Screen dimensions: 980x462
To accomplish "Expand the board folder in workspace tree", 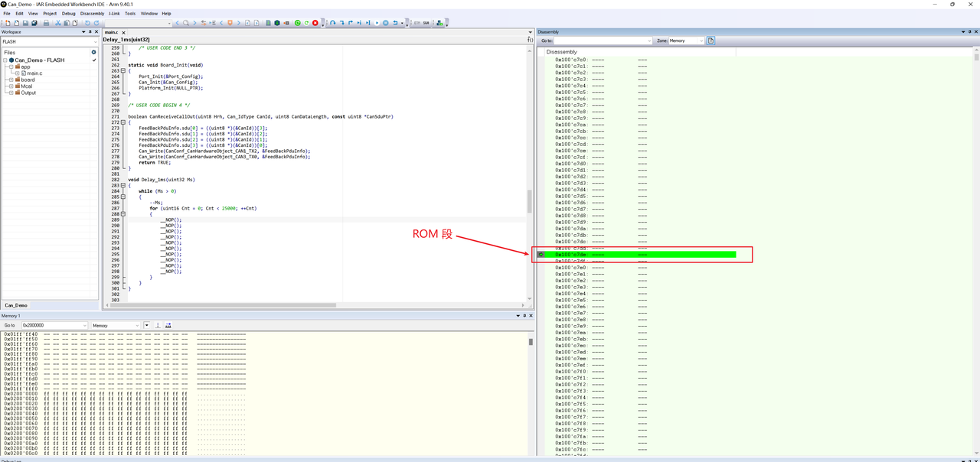I will tap(11, 80).
